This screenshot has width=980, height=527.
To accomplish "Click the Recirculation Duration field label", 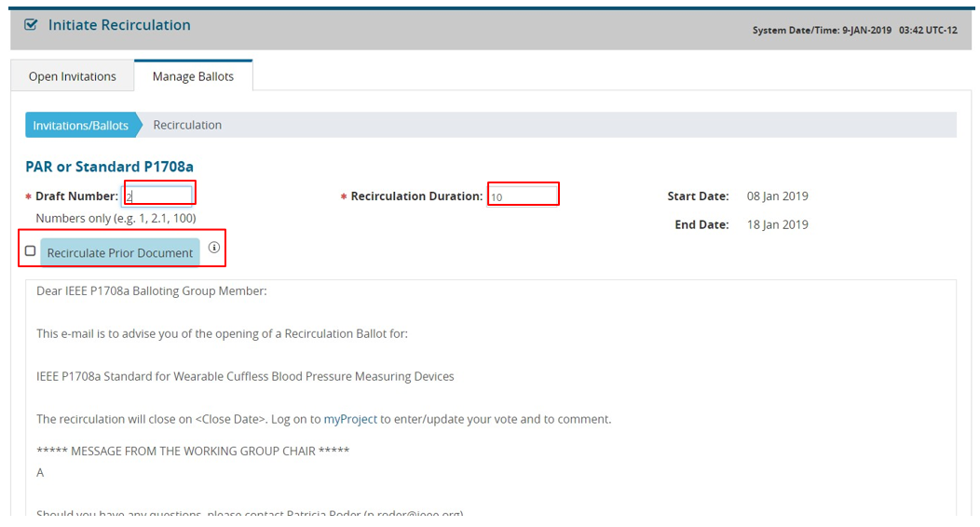I will click(416, 196).
